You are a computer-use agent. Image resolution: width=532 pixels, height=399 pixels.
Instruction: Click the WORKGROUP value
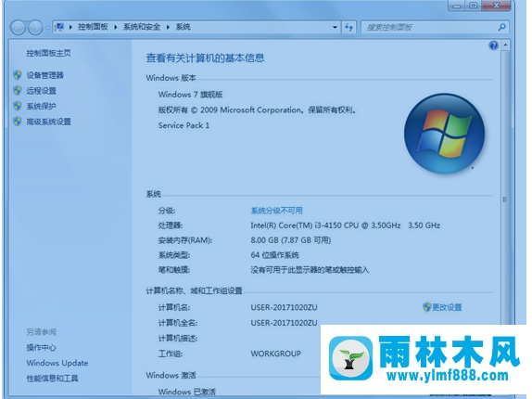(x=275, y=354)
